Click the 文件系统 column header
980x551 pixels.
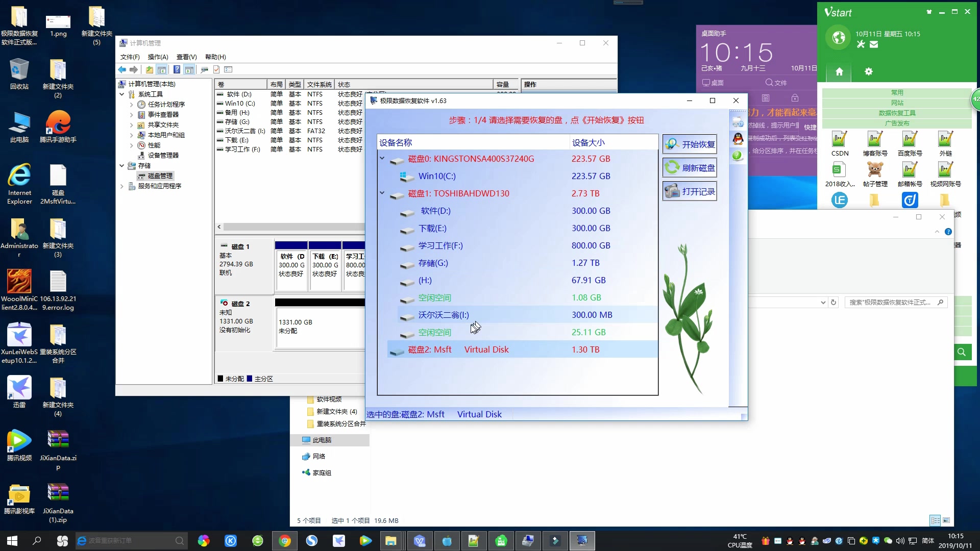320,84
